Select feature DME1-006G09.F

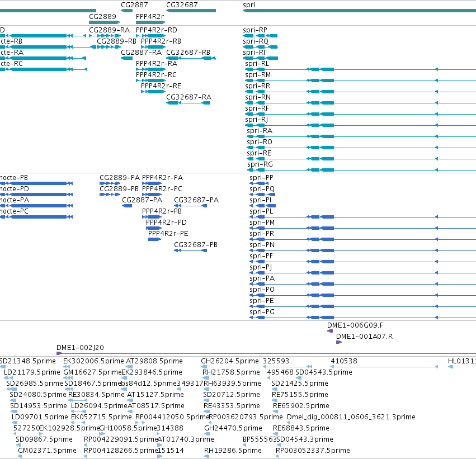(x=355, y=325)
